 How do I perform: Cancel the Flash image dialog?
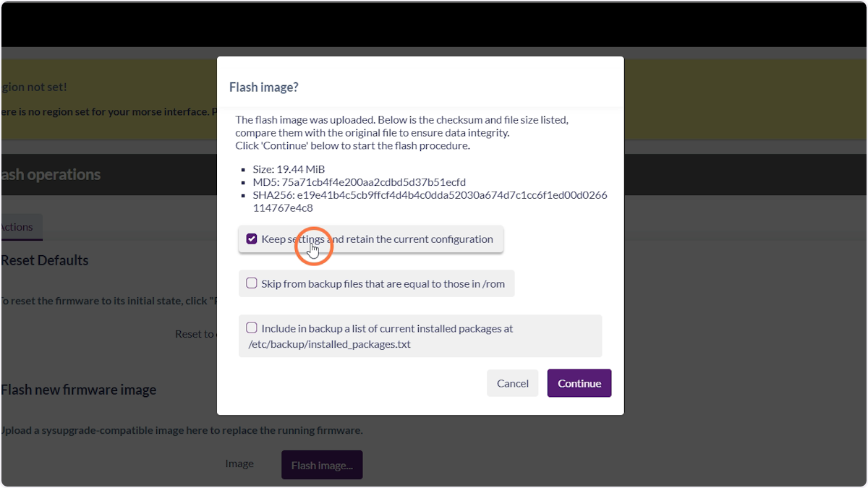(512, 383)
